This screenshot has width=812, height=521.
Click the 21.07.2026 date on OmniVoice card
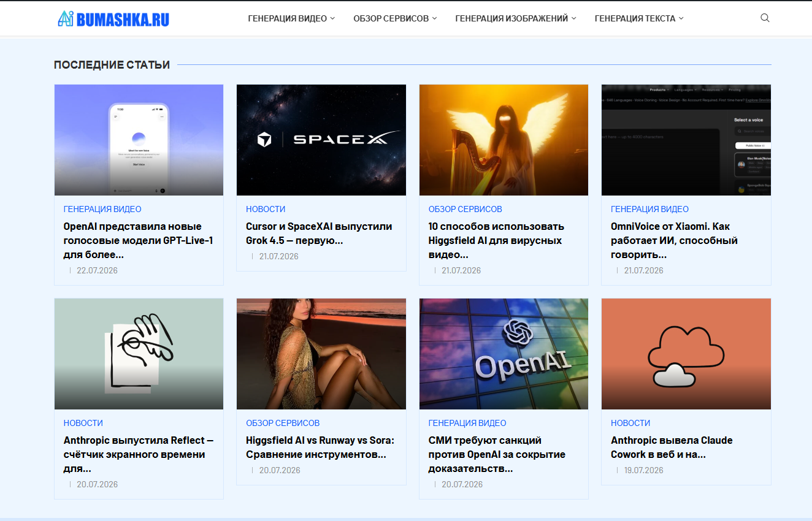tap(644, 270)
